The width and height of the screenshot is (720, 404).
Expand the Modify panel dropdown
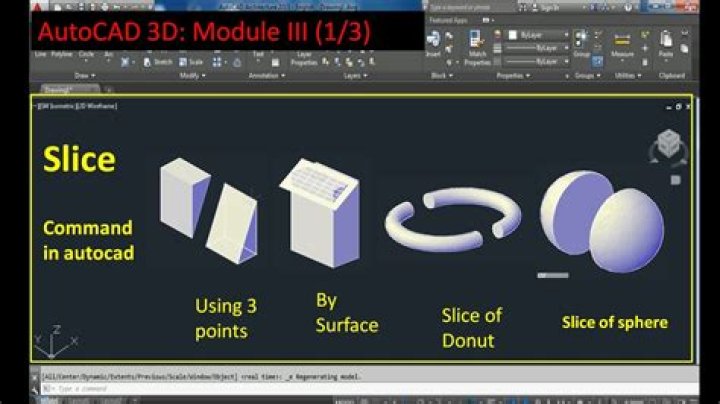click(193, 76)
